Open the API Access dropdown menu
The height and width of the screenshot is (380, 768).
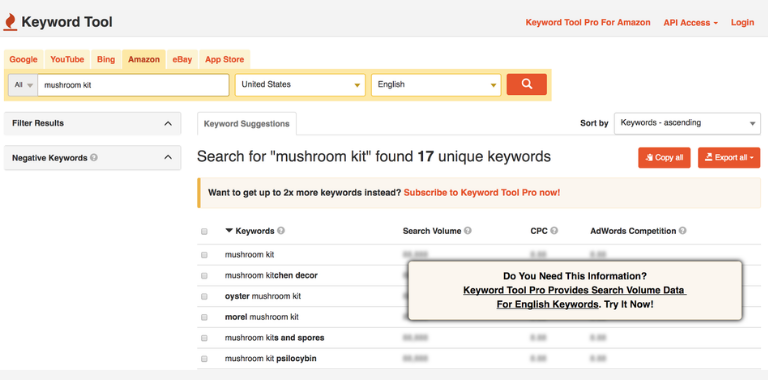coord(691,23)
